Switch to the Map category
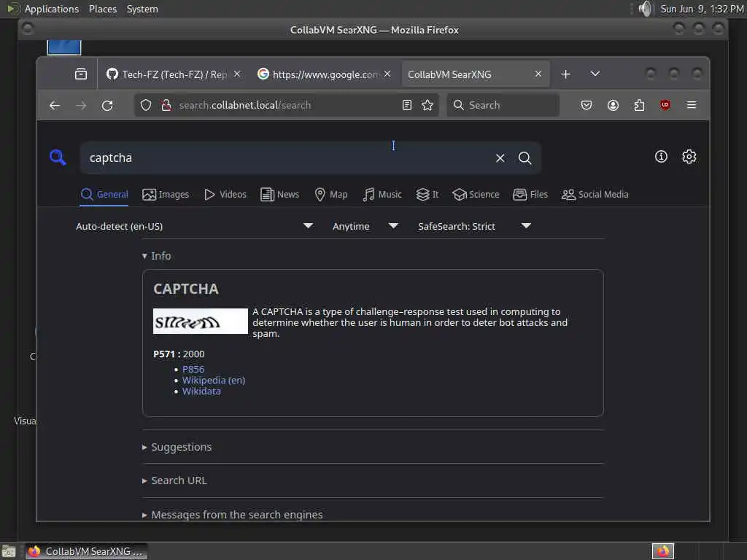 tap(331, 195)
